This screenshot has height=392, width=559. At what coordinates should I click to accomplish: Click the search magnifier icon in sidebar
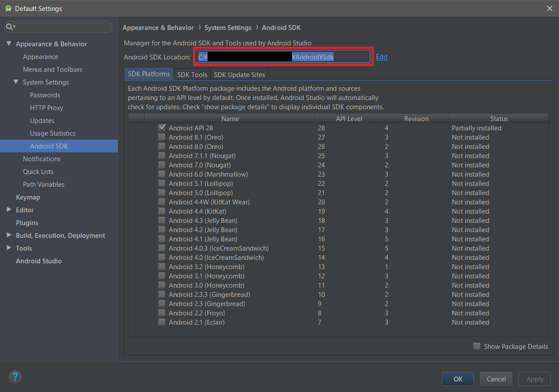click(x=10, y=27)
